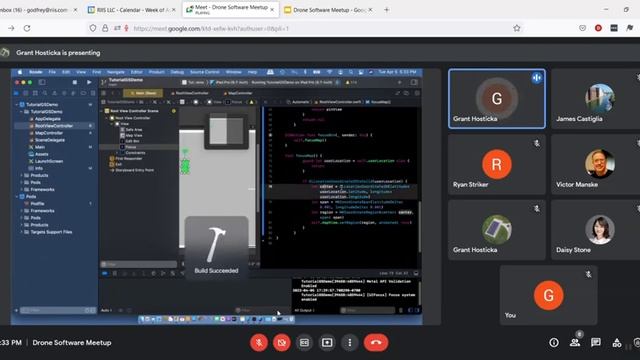Collapse Root View Controller Scene outline
Viewport: 640px width, 360px height.
click(102, 111)
